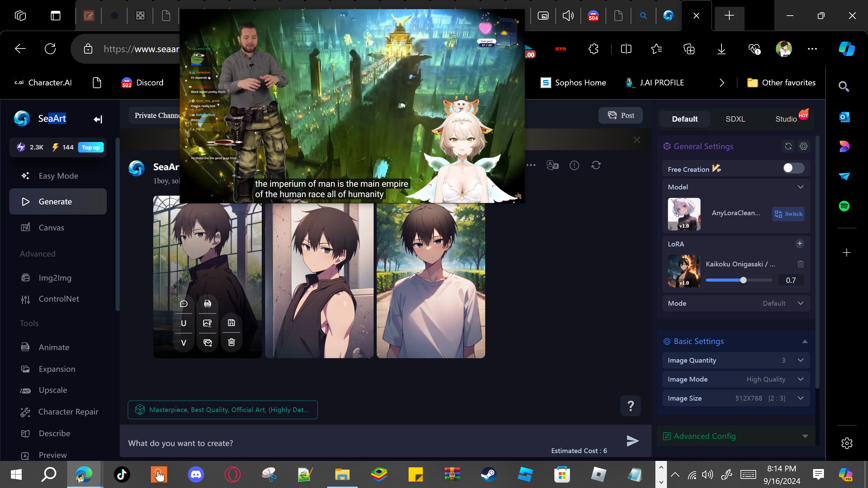Reset General Settings with refresh icon

pos(788,146)
